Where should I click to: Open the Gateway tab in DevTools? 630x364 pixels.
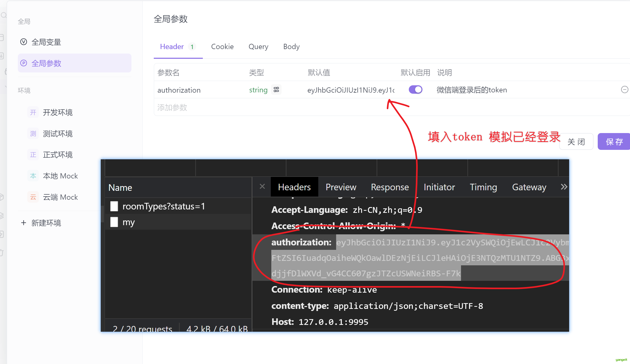click(x=529, y=187)
